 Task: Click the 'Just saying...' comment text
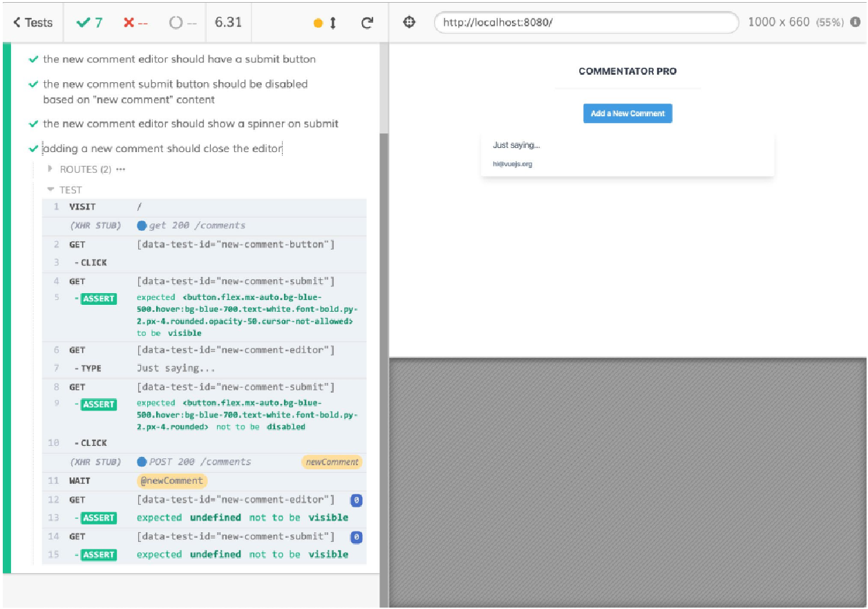pos(516,145)
